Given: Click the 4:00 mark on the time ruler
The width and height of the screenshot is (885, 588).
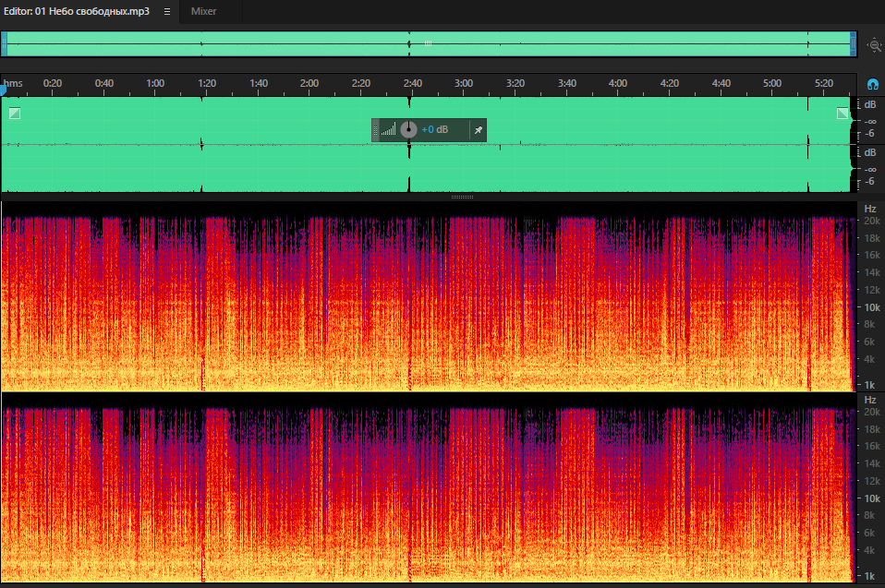Looking at the screenshot, I should tap(618, 83).
